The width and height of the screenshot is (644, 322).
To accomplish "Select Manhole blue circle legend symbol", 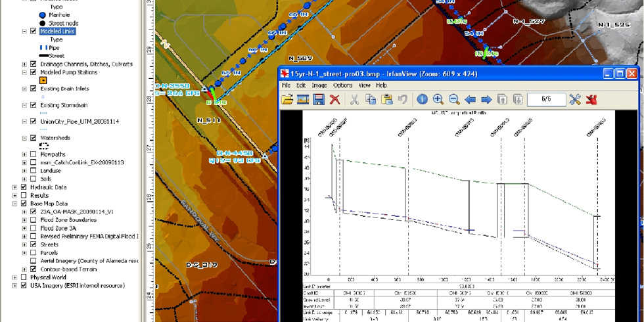I will coord(43,14).
